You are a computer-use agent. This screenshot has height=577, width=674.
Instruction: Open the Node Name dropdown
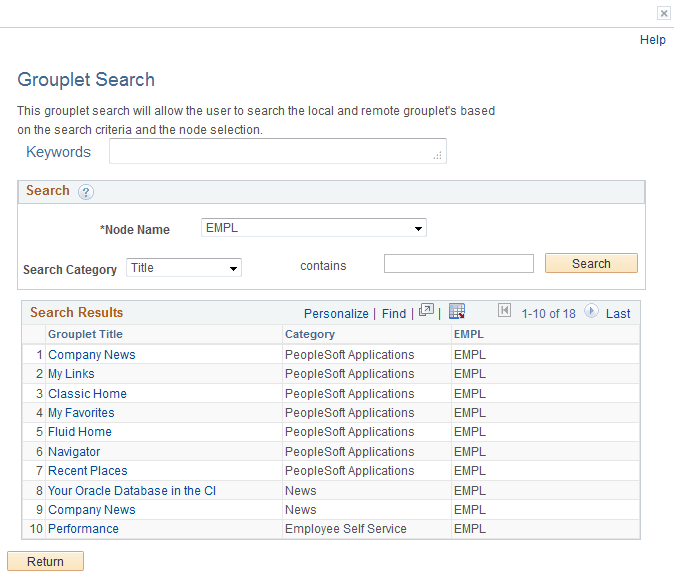(x=314, y=228)
